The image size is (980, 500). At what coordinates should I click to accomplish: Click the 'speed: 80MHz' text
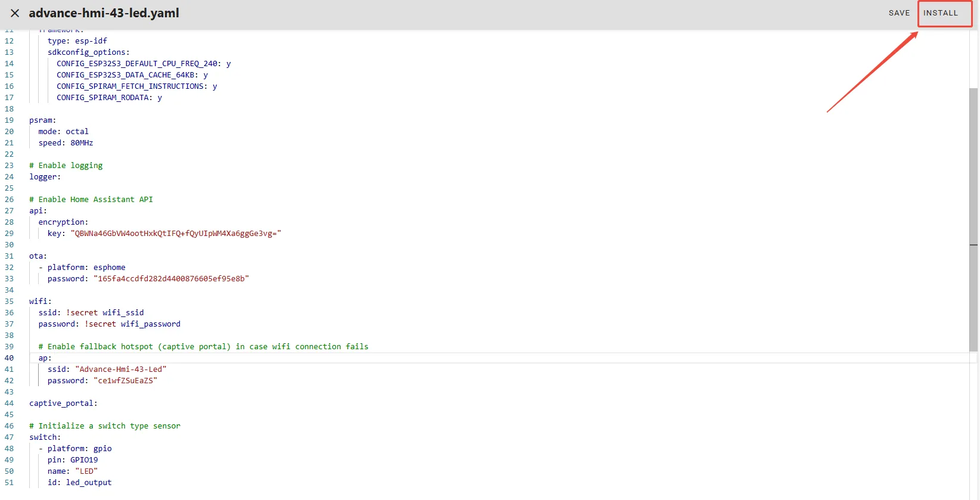[x=66, y=143]
